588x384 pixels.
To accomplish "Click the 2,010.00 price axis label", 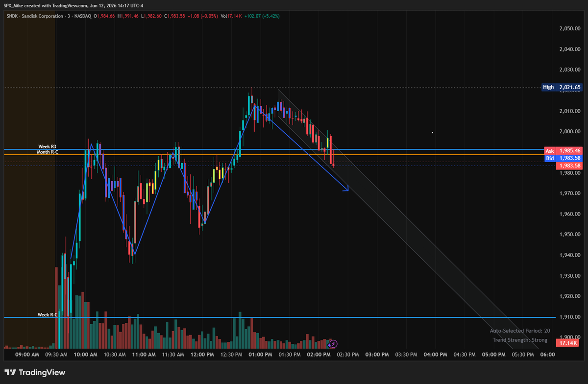I will pos(570,111).
